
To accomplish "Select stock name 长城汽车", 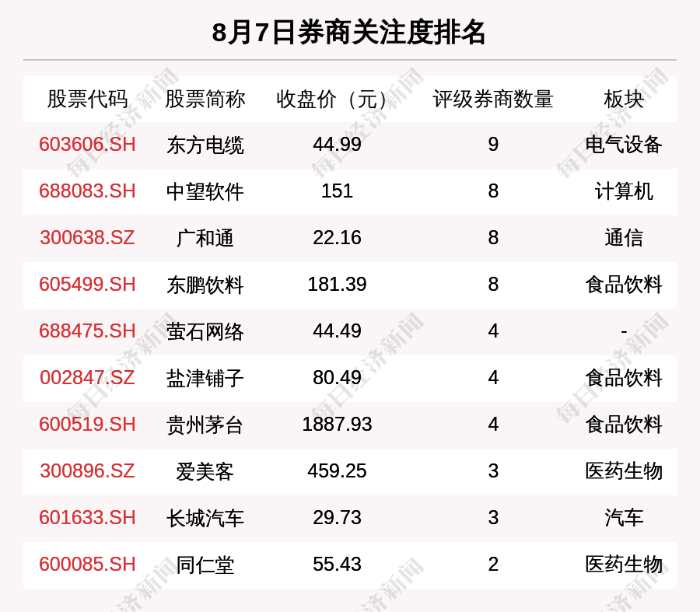I will coord(205,518).
